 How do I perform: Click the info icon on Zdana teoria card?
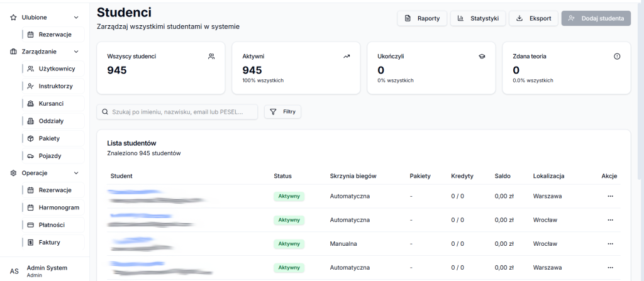click(617, 56)
